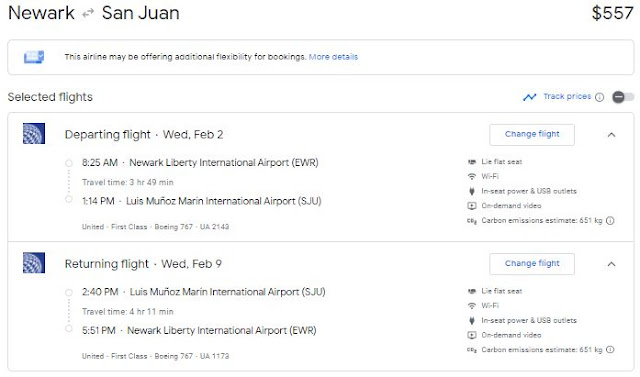640x377 pixels.
Task: Click the departing flight Wi-Fi icon
Action: (472, 176)
